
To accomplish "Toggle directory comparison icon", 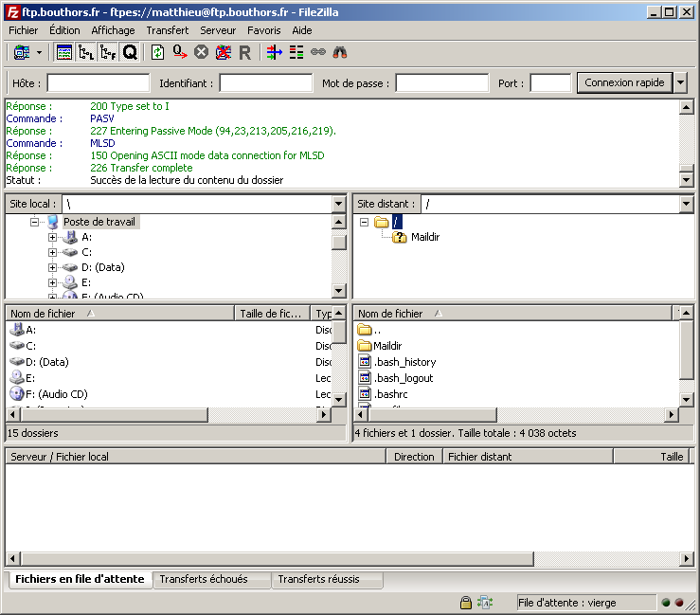I will [x=296, y=53].
